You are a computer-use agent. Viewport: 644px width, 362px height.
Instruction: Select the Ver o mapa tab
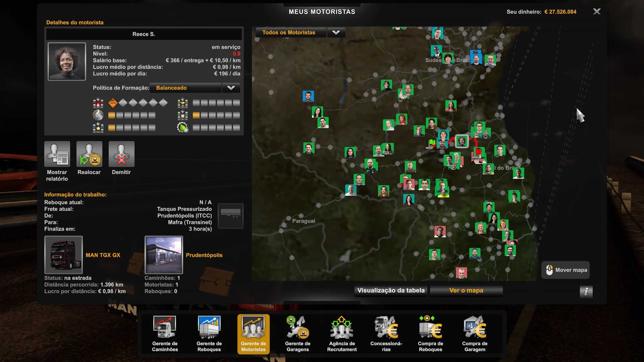(x=466, y=291)
